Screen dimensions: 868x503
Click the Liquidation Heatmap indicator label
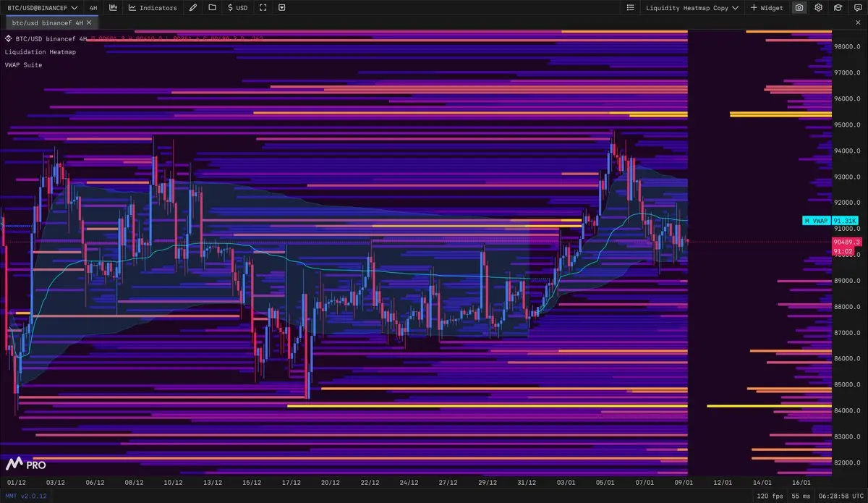[x=40, y=52]
